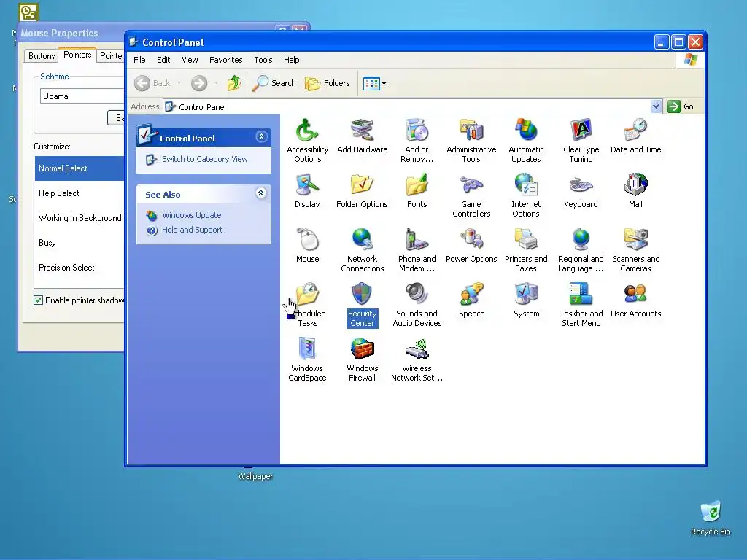Image resolution: width=747 pixels, height=560 pixels.
Task: Collapse the See Also sidebar section
Action: click(260, 193)
